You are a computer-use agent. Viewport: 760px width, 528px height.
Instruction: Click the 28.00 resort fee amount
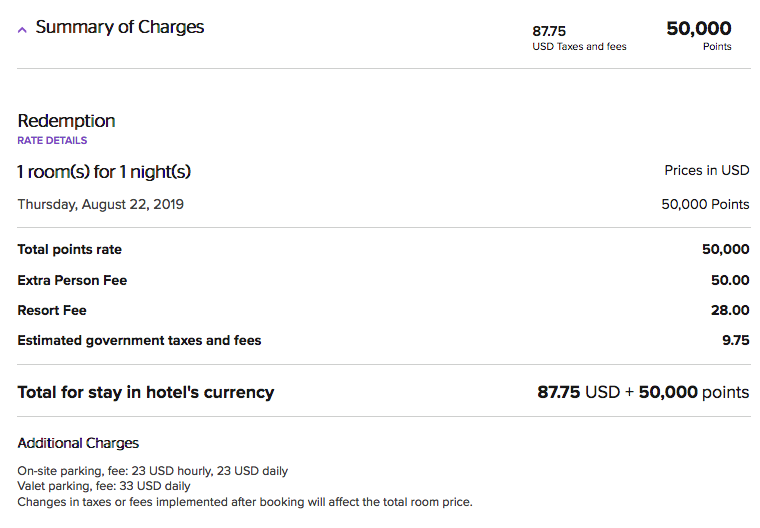730,310
